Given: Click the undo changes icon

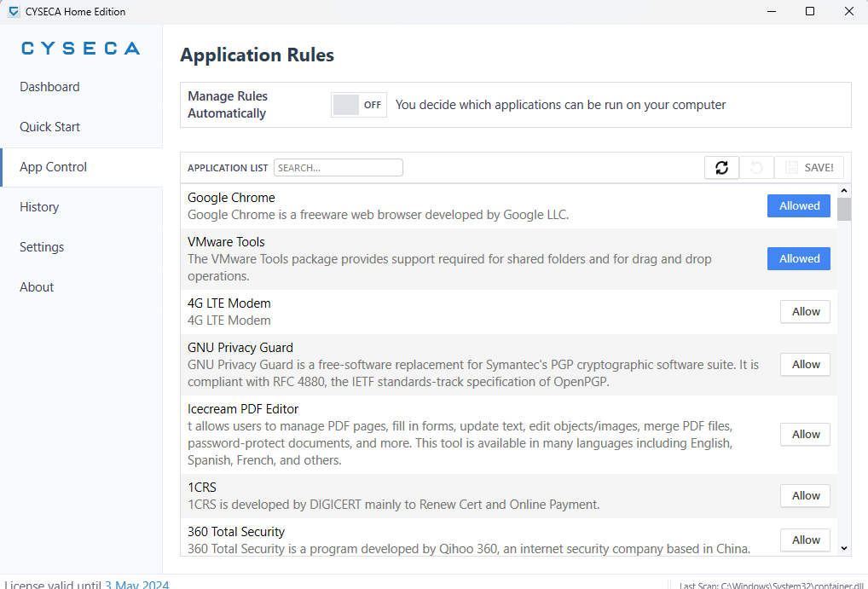Looking at the screenshot, I should pos(756,168).
